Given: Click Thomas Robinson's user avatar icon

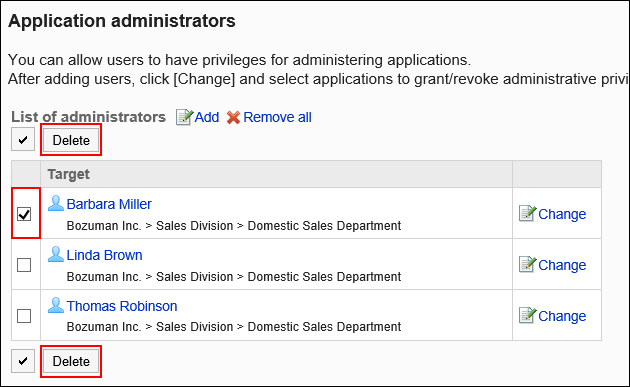Looking at the screenshot, I should click(x=56, y=305).
